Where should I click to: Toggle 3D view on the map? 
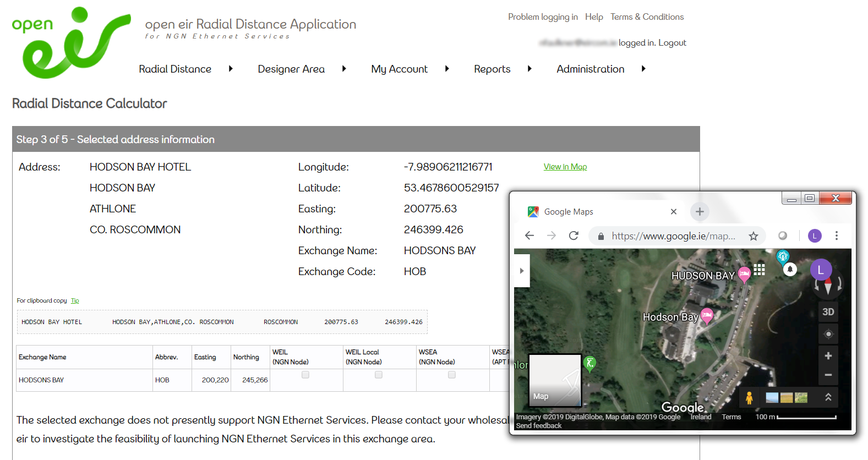(828, 312)
